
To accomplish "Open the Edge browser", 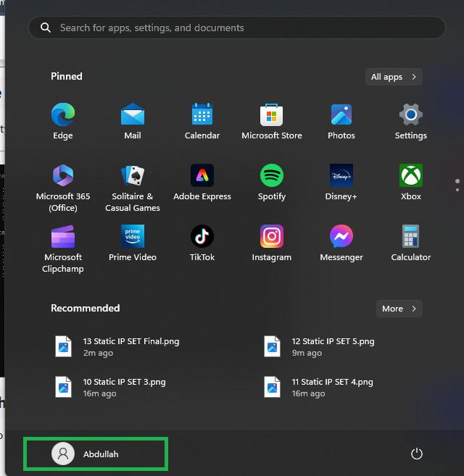I will click(x=63, y=121).
